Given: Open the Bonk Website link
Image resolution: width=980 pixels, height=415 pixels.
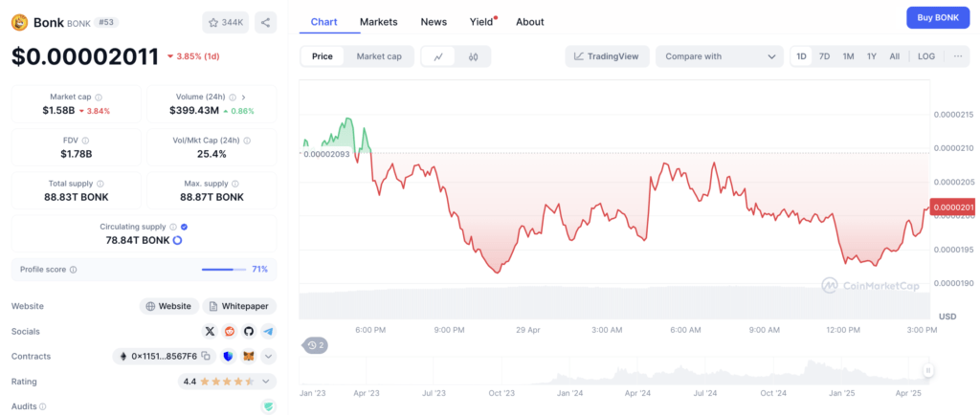Looking at the screenshot, I should pos(168,306).
